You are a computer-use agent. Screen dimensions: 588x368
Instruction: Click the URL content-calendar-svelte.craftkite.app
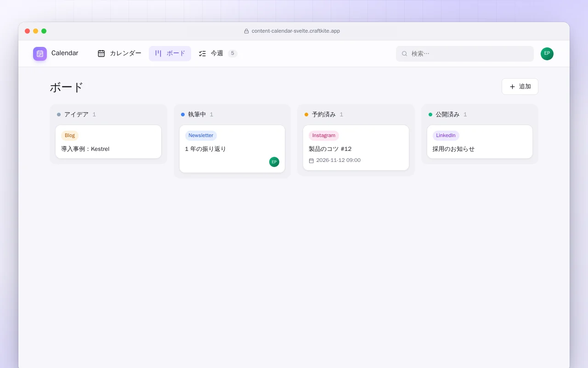pyautogui.click(x=296, y=31)
